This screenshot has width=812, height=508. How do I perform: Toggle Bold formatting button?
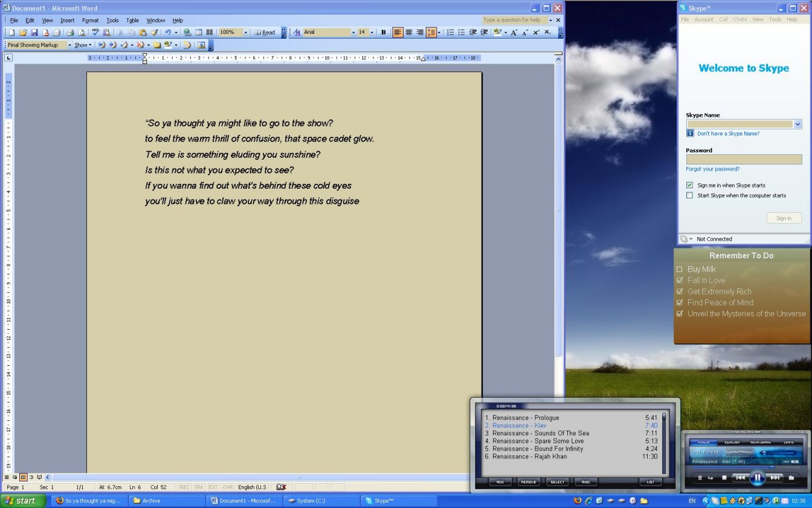point(383,32)
